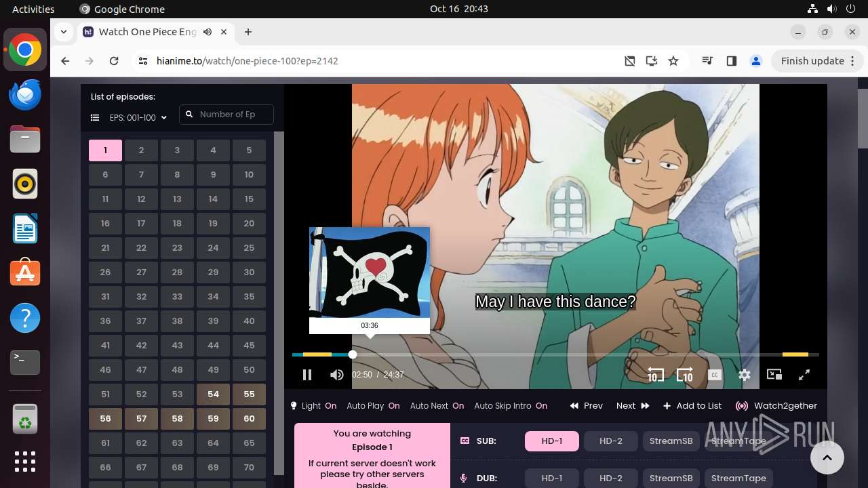Image resolution: width=868 pixels, height=488 pixels.
Task: Open Ubuntu Software from the dock
Action: pyautogui.click(x=25, y=273)
